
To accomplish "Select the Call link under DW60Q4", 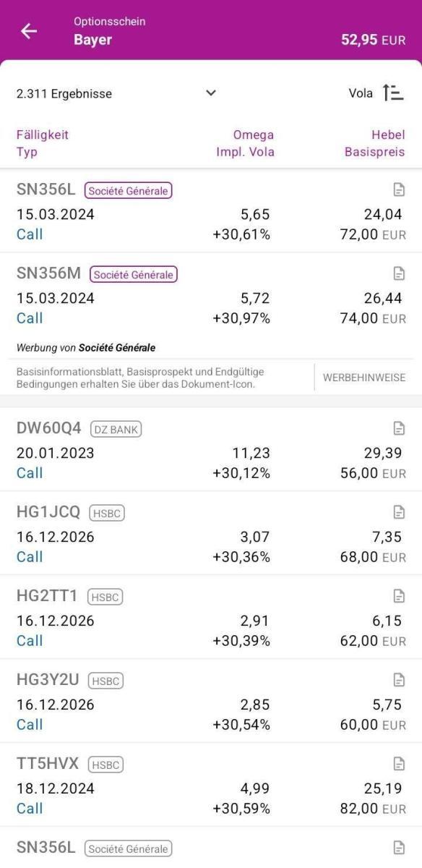I will coord(28,472).
